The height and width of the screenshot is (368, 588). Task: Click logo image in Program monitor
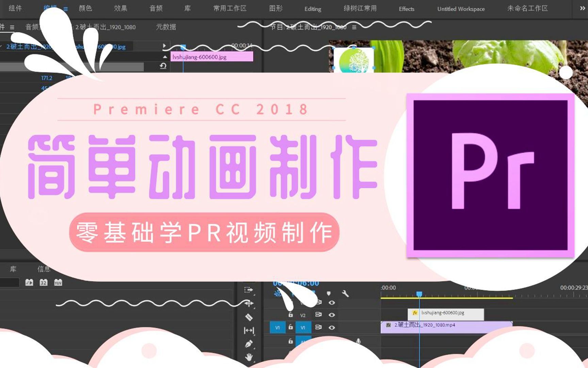(354, 60)
